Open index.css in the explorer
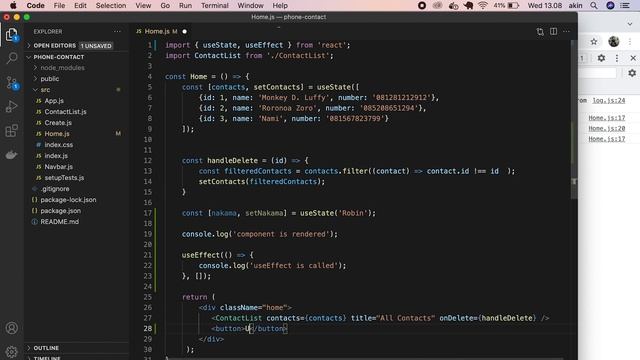The width and height of the screenshot is (640, 360). [x=59, y=145]
